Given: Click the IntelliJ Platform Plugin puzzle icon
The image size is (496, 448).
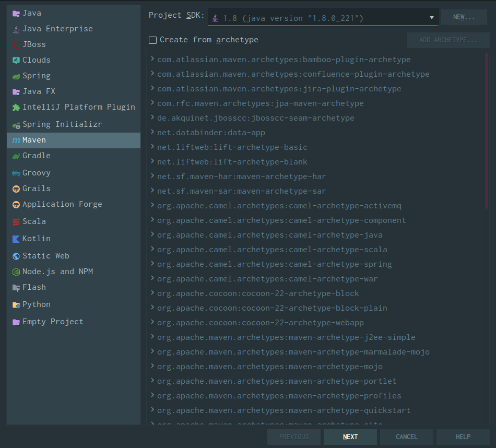Looking at the screenshot, I should click(16, 108).
